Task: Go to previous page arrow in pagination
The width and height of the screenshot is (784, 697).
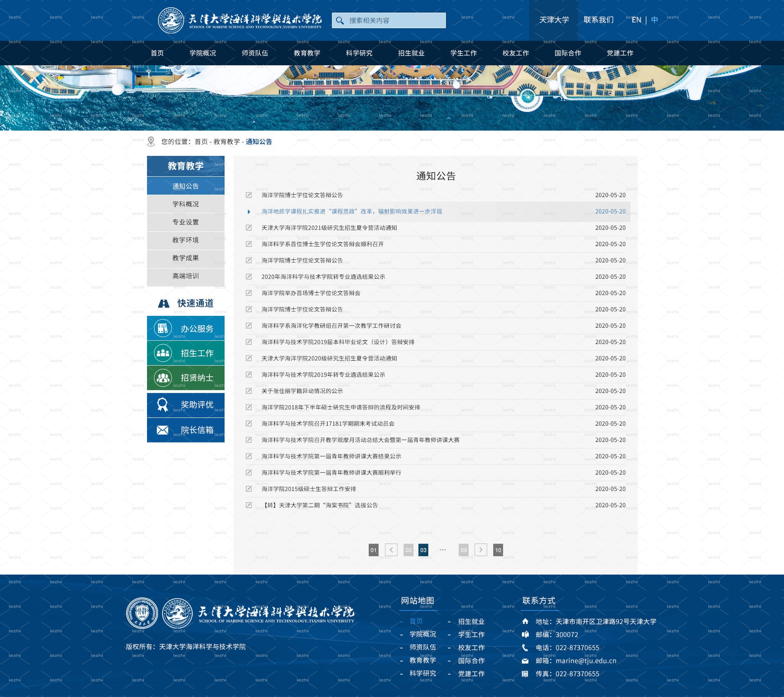Action: click(x=391, y=550)
